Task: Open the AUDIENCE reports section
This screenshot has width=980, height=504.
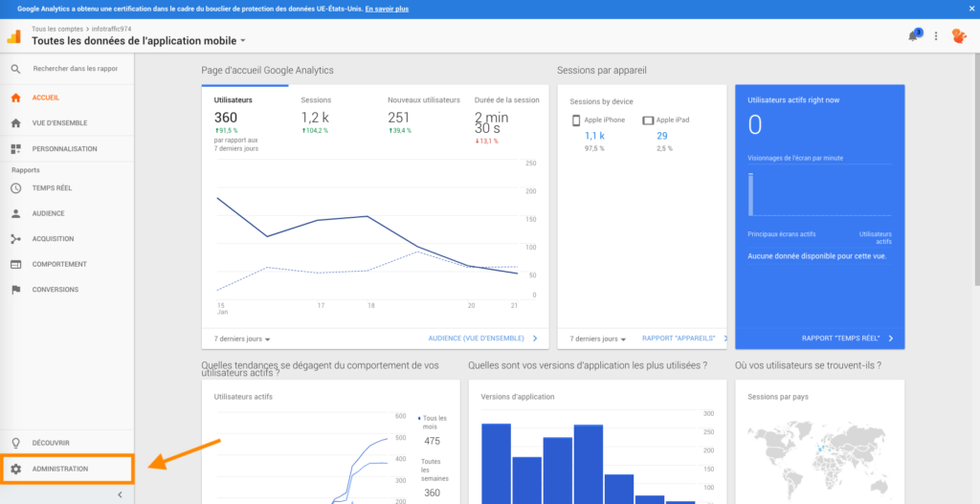Action: tap(49, 213)
